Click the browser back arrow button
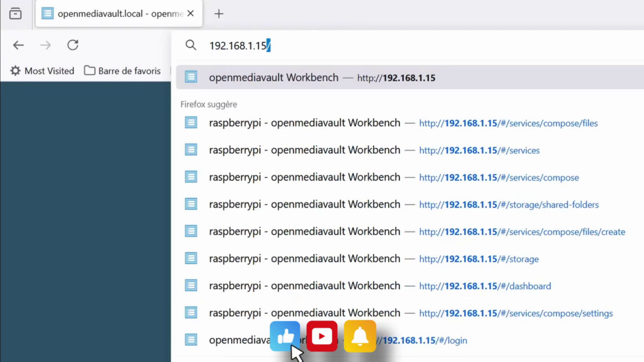The image size is (644, 362). [x=18, y=45]
